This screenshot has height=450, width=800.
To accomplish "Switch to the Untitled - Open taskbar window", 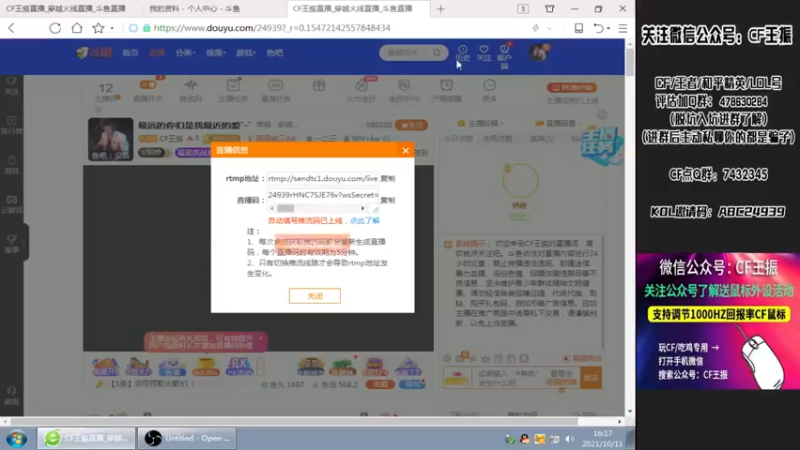I will (187, 438).
